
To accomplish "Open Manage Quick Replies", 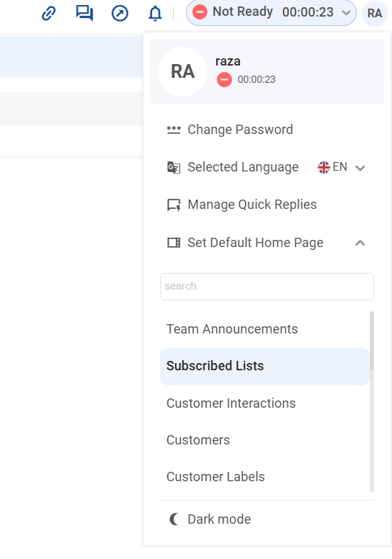I will point(252,205).
